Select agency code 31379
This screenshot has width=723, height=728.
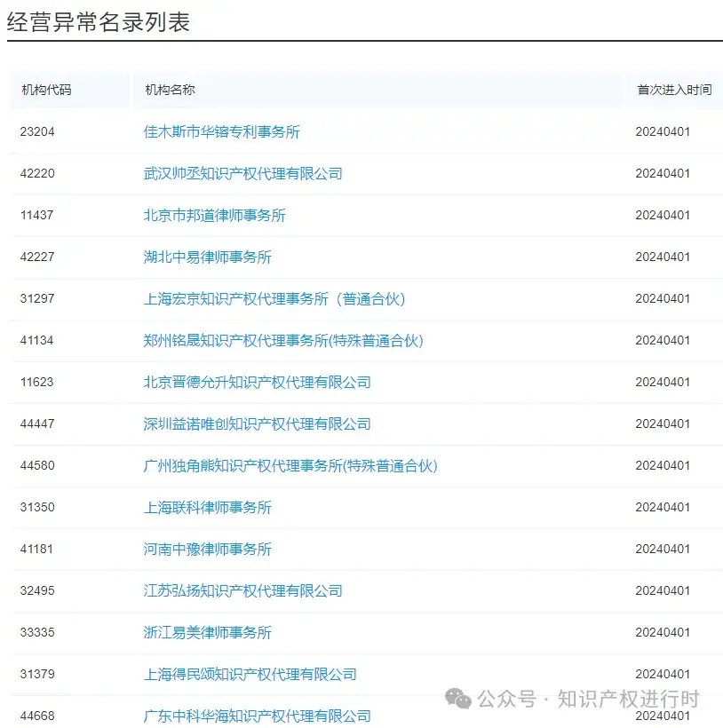tap(37, 675)
